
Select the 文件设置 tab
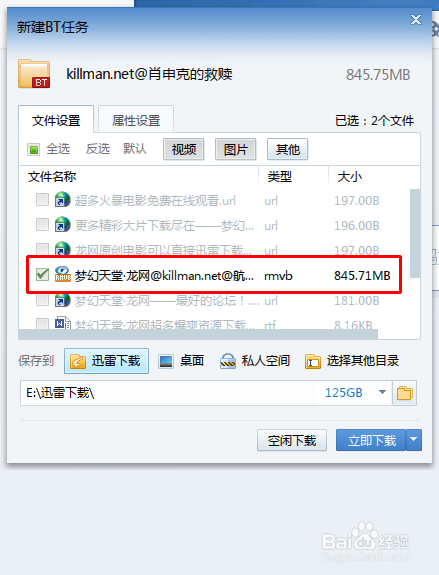pos(56,120)
